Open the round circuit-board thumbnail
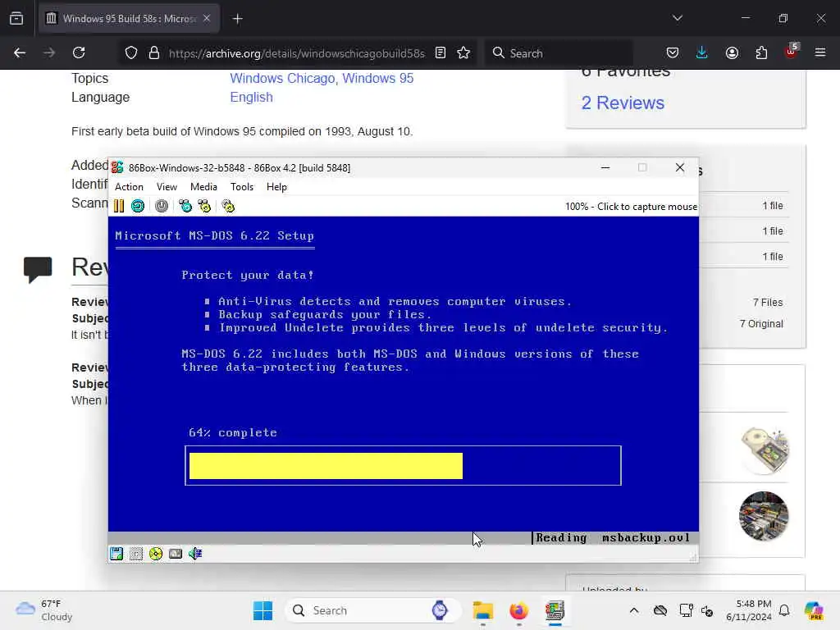Viewport: 840px width, 630px height. pyautogui.click(x=764, y=517)
